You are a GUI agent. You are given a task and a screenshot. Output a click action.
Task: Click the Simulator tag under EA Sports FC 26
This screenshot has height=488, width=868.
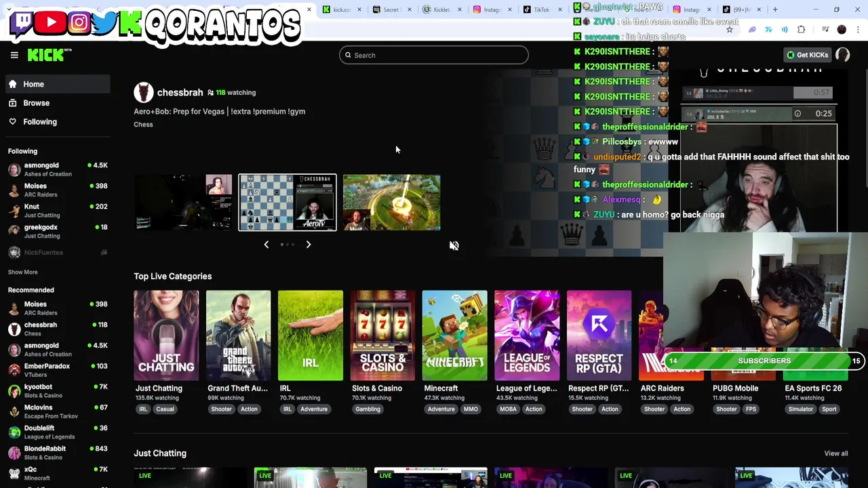click(801, 409)
